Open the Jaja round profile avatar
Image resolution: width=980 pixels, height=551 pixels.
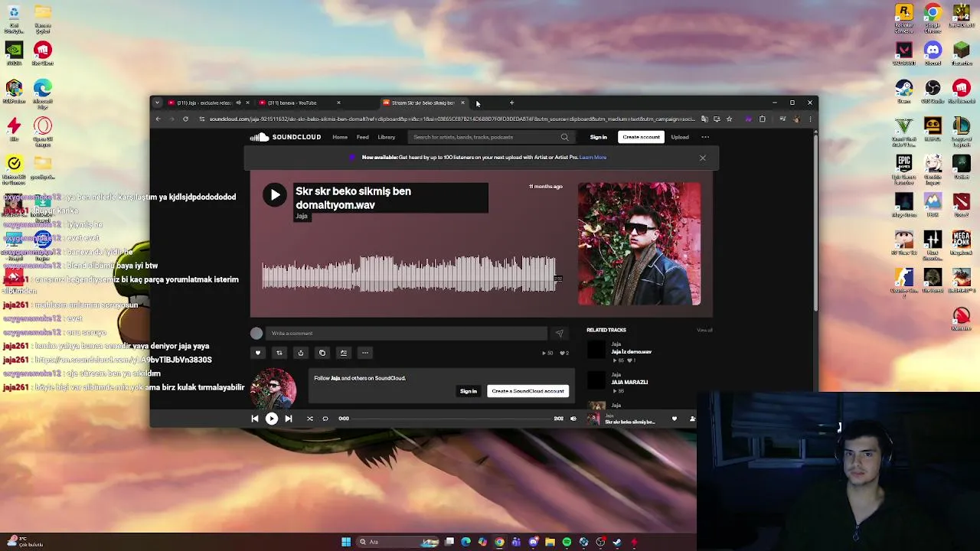pyautogui.click(x=273, y=388)
